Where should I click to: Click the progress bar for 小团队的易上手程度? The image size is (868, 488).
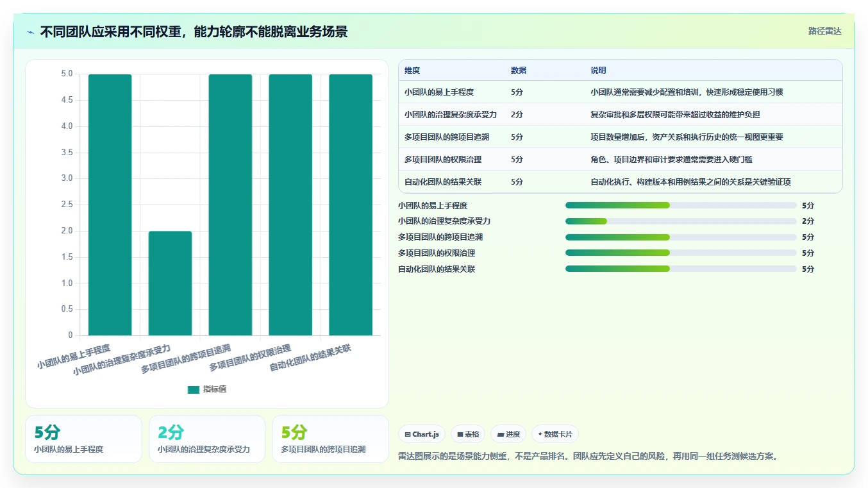[x=681, y=205]
